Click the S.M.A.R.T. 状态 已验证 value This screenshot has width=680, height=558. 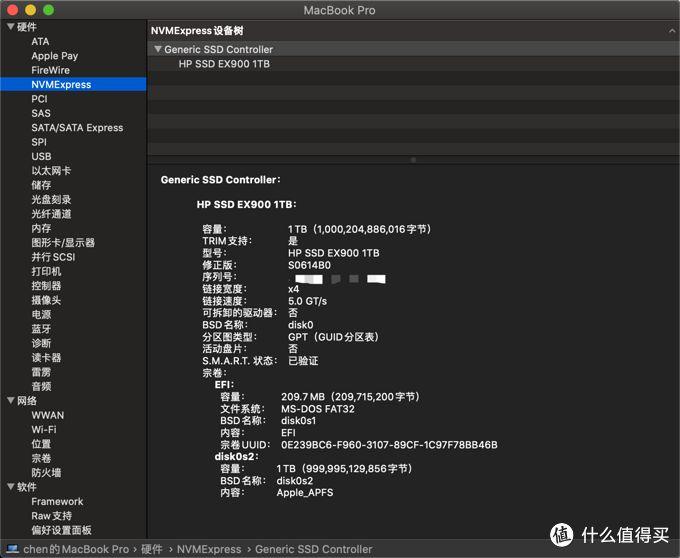pos(303,361)
